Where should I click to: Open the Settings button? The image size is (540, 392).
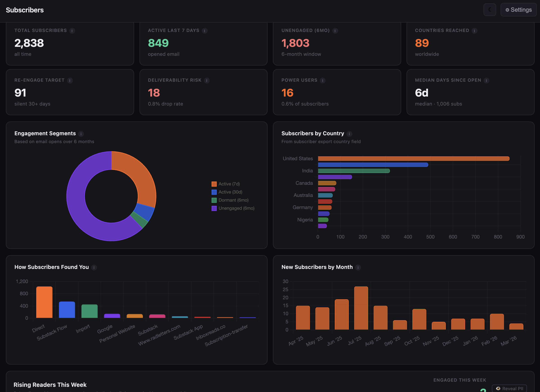518,10
